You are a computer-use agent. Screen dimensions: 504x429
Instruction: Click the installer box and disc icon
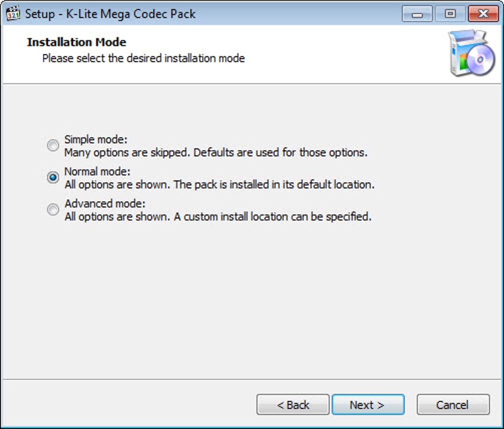[471, 53]
